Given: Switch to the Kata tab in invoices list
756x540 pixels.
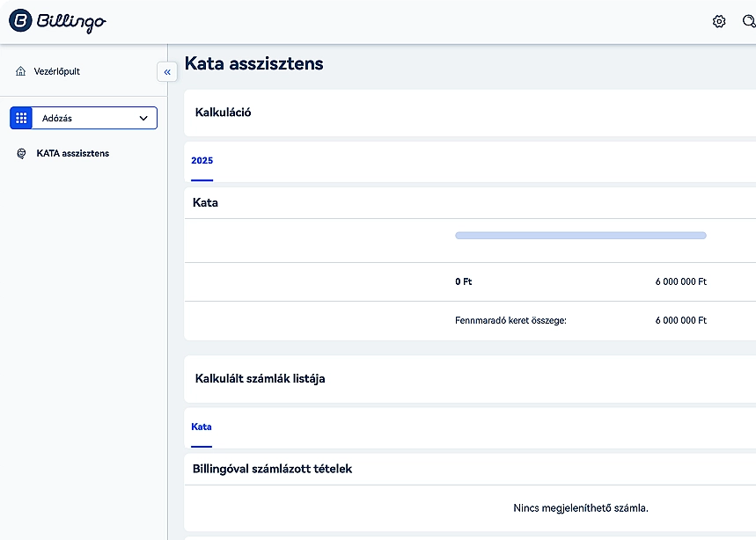Looking at the screenshot, I should click(202, 427).
